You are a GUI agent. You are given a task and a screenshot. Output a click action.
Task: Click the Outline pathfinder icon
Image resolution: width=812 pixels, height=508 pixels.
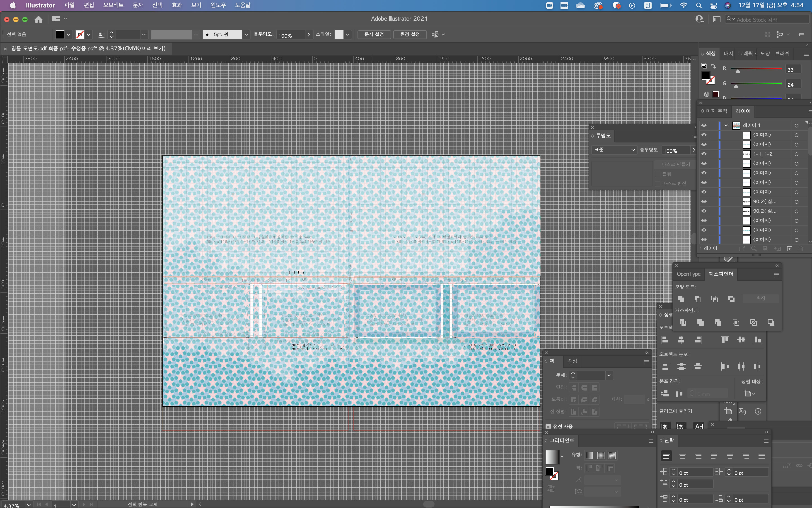point(753,322)
